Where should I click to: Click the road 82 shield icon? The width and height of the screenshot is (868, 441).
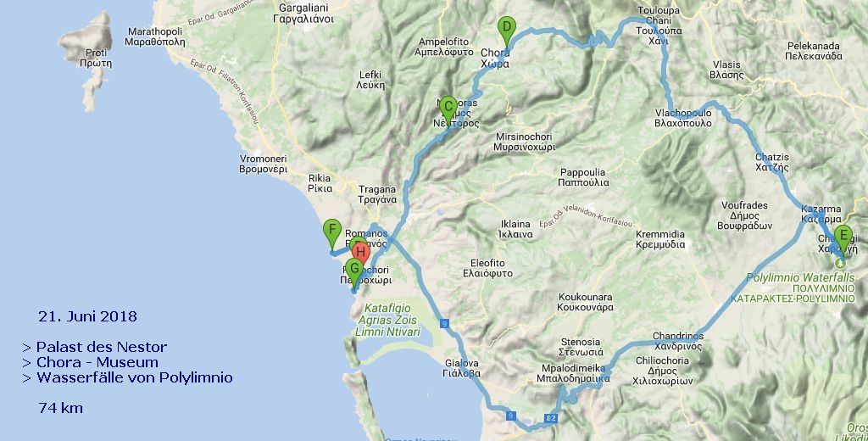click(x=550, y=418)
